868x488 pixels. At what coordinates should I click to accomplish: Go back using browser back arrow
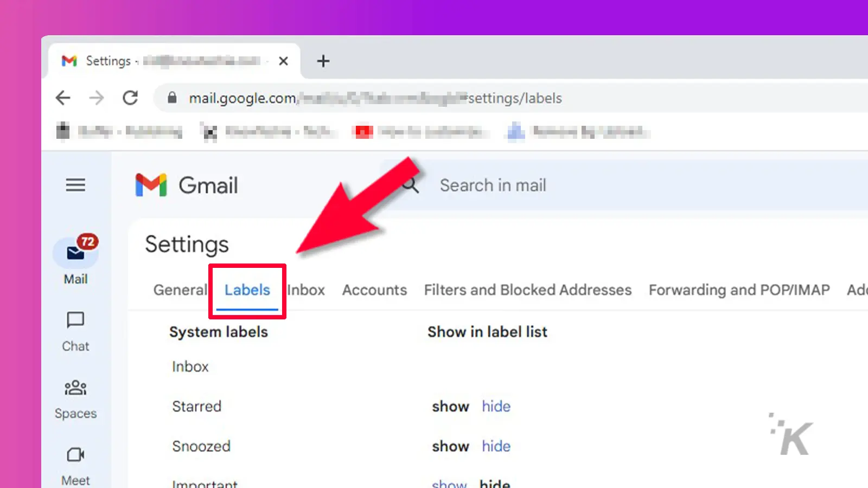pos(63,98)
